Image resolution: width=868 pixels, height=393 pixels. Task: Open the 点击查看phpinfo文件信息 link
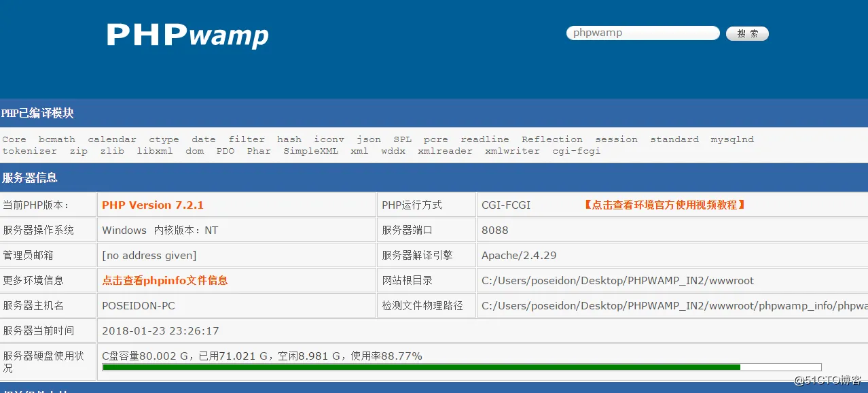coord(165,280)
